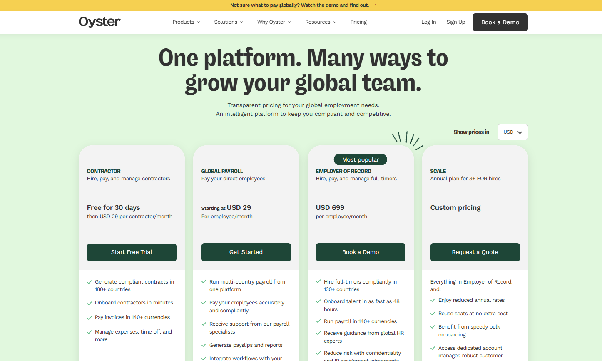Image resolution: width=602 pixels, height=361 pixels.
Task: Expand the Solutions menu
Action: [x=228, y=22]
